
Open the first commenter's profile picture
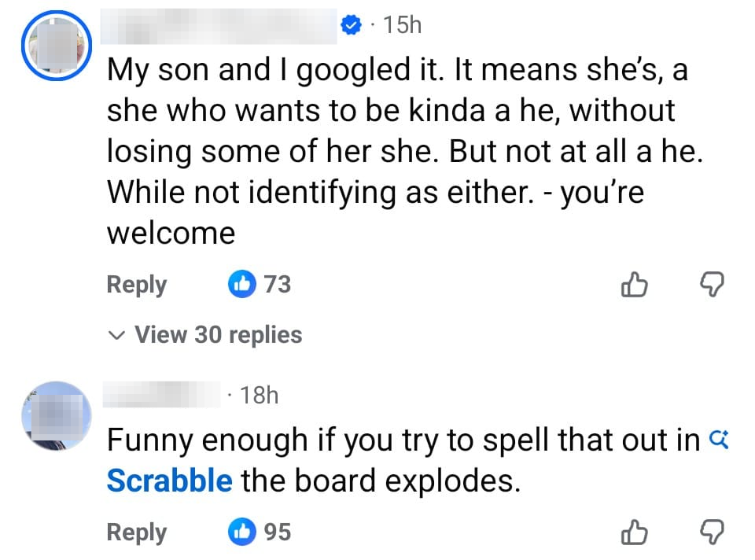pos(55,44)
